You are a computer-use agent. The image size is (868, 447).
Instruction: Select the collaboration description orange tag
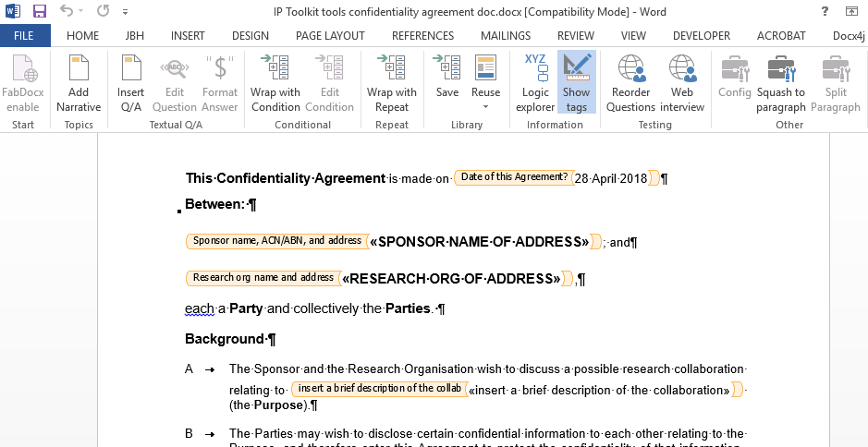pos(380,389)
